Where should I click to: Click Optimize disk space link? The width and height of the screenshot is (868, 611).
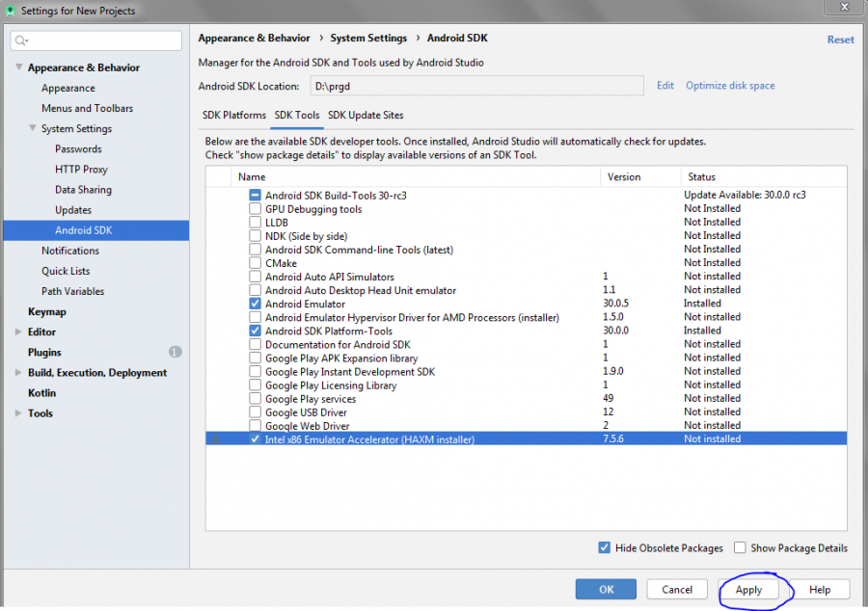[730, 85]
